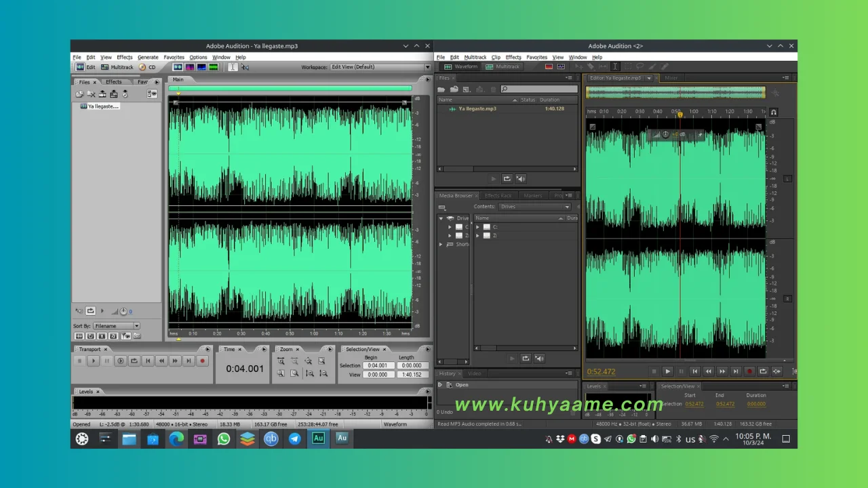Switch to Mixer tab in right window
The image size is (868, 488).
(671, 78)
